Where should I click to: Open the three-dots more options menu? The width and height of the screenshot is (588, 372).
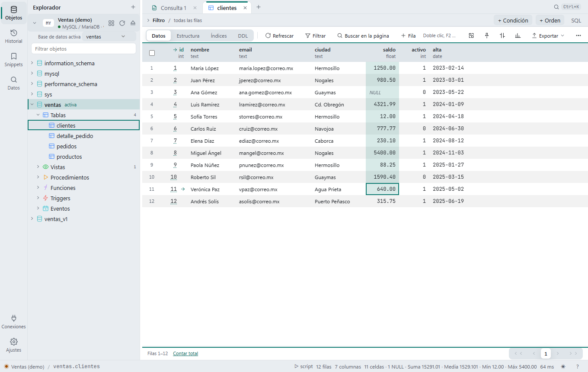coord(578,35)
